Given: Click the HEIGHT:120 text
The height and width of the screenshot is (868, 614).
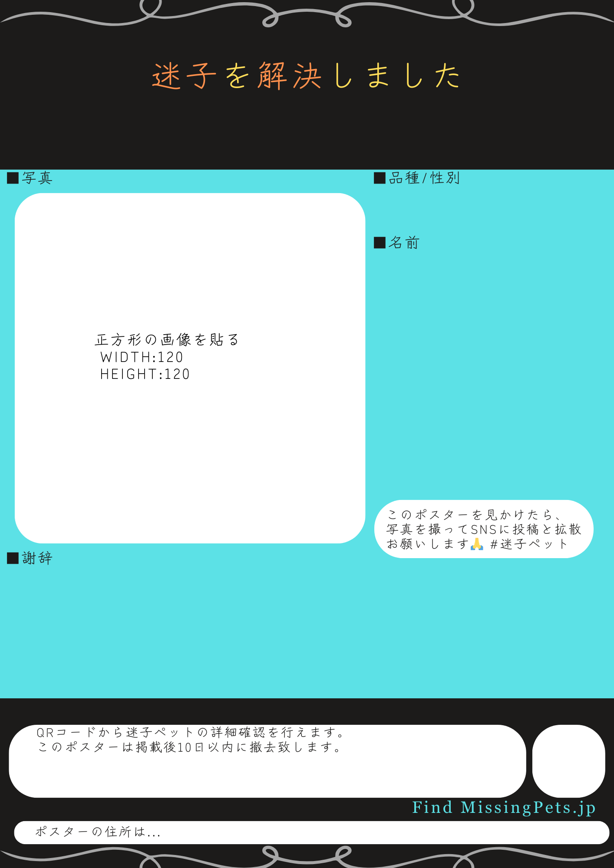Looking at the screenshot, I should (145, 374).
